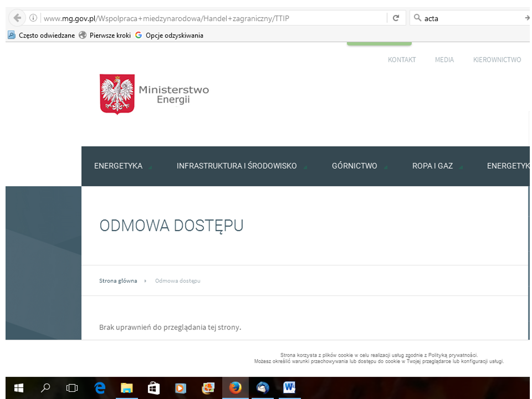Screen dimensions: 532x399
Task: Submit search with the go arrow
Action: point(527,18)
